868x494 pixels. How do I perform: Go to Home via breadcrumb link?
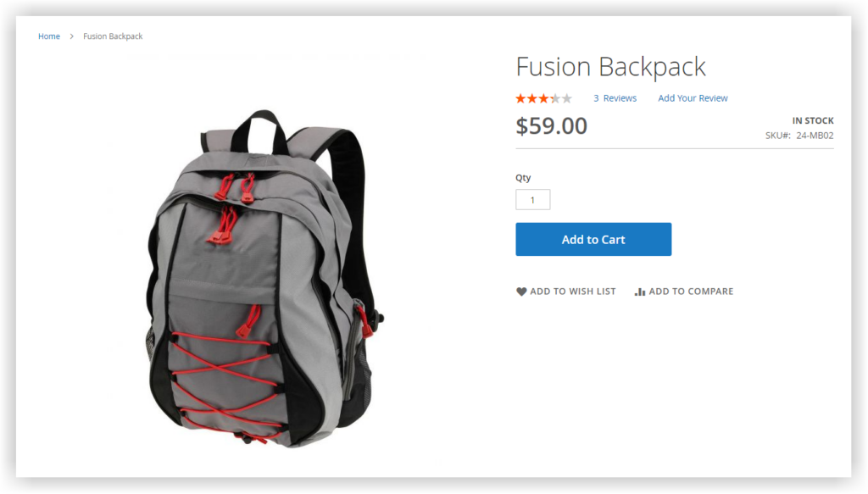click(48, 36)
